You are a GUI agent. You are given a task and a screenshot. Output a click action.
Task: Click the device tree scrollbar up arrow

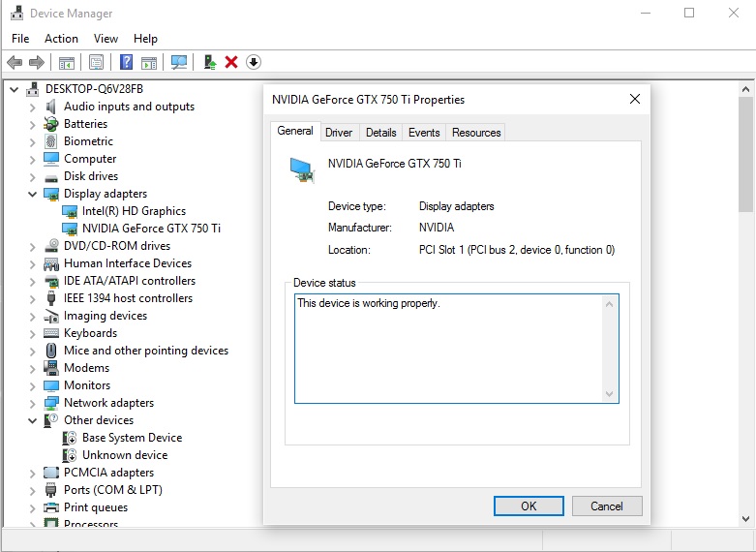pos(746,89)
